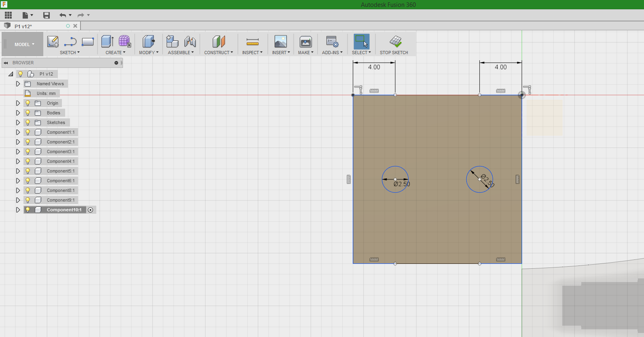Viewport: 644px width, 337px height.
Task: Expand the Origin folder
Action: click(18, 103)
